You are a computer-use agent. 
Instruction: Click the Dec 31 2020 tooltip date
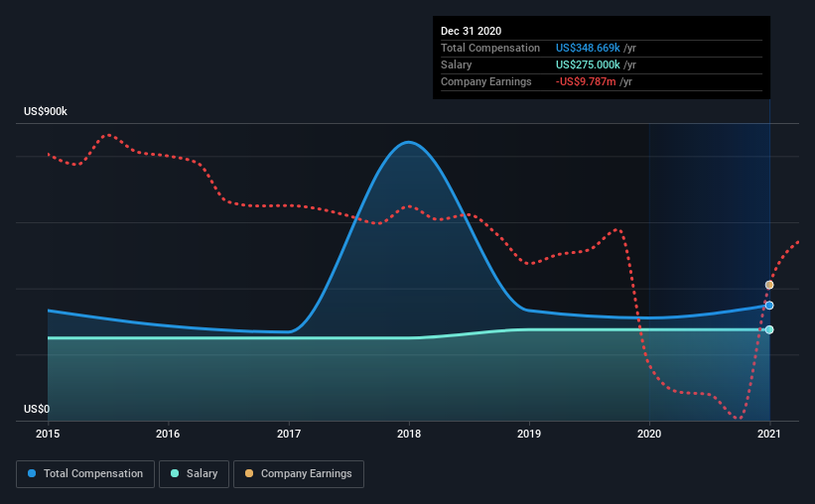[471, 31]
